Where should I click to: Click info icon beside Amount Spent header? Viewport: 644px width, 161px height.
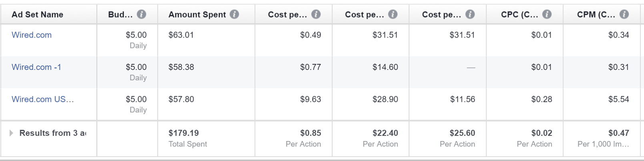pyautogui.click(x=235, y=14)
